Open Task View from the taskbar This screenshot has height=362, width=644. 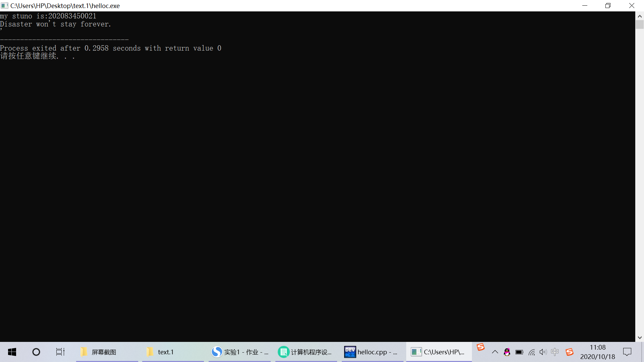tap(60, 352)
